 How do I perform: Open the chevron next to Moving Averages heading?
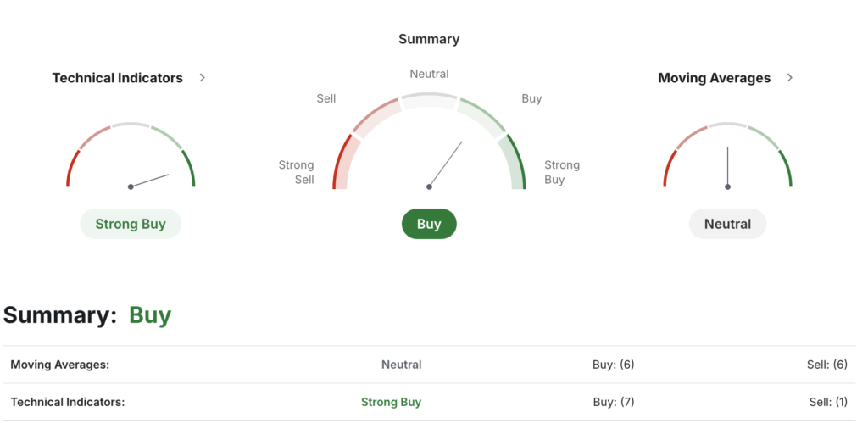(789, 78)
